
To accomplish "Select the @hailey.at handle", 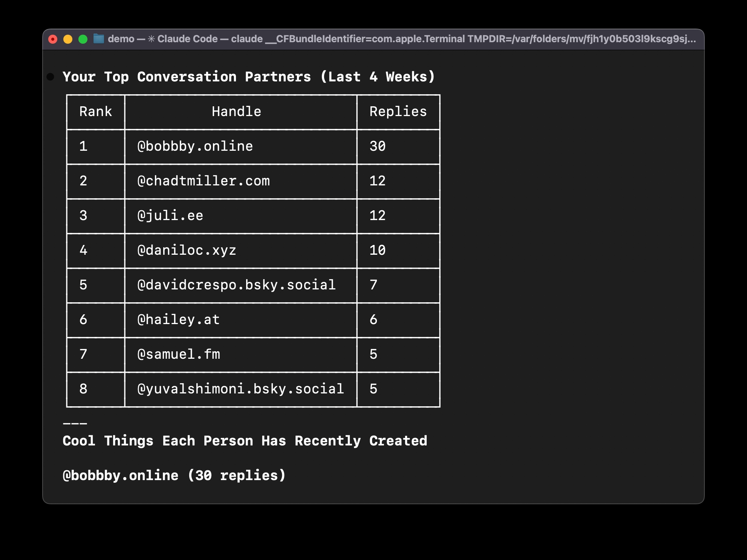I will [x=178, y=320].
